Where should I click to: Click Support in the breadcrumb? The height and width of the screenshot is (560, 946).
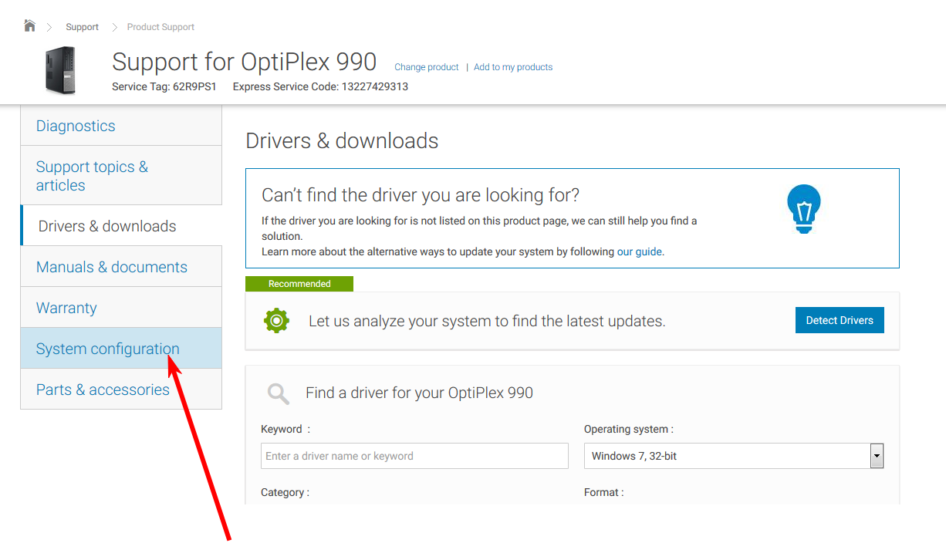pos(82,27)
